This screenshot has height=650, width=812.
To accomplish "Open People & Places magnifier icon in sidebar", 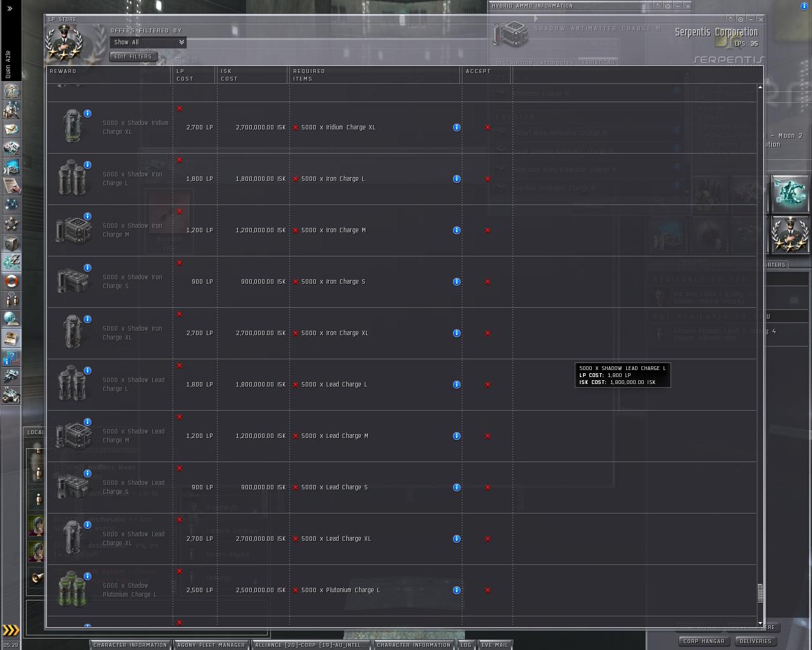I will [11, 110].
